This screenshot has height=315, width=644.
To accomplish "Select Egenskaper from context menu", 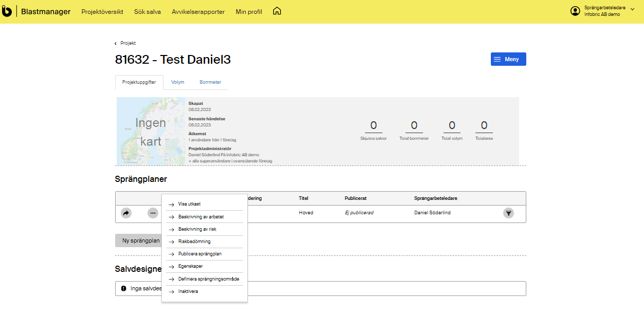I will [x=205, y=266].
